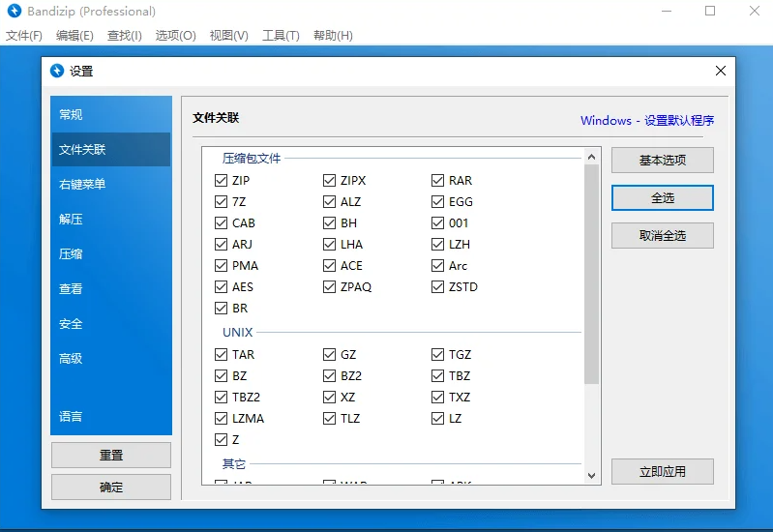Viewport: 773px width, 532px height.
Task: Toggle the ALZ checkbox
Action: [329, 201]
